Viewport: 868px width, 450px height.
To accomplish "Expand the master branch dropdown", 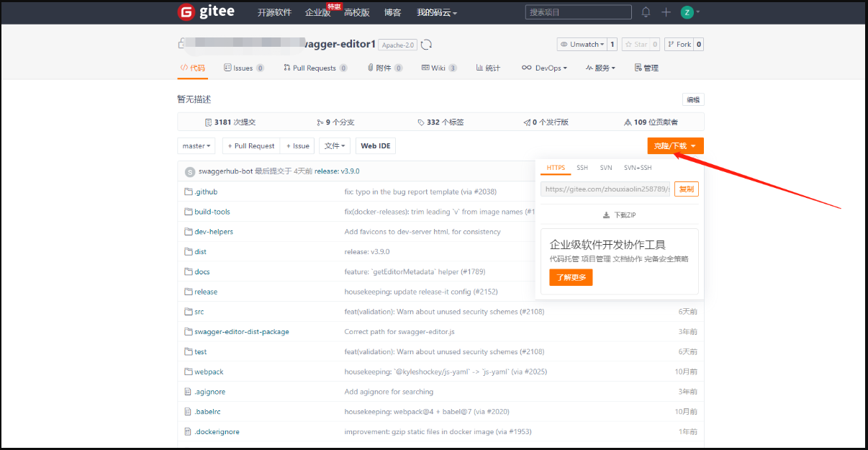I will tap(196, 145).
